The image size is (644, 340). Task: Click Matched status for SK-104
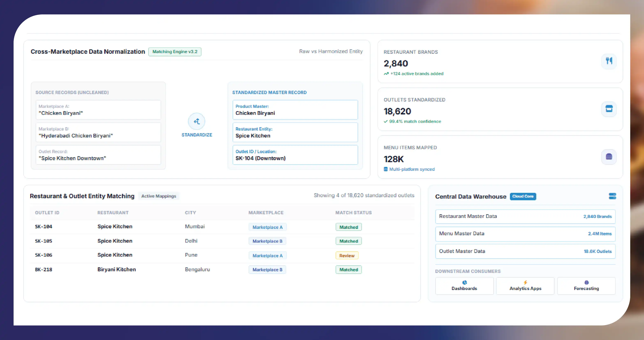point(349,227)
